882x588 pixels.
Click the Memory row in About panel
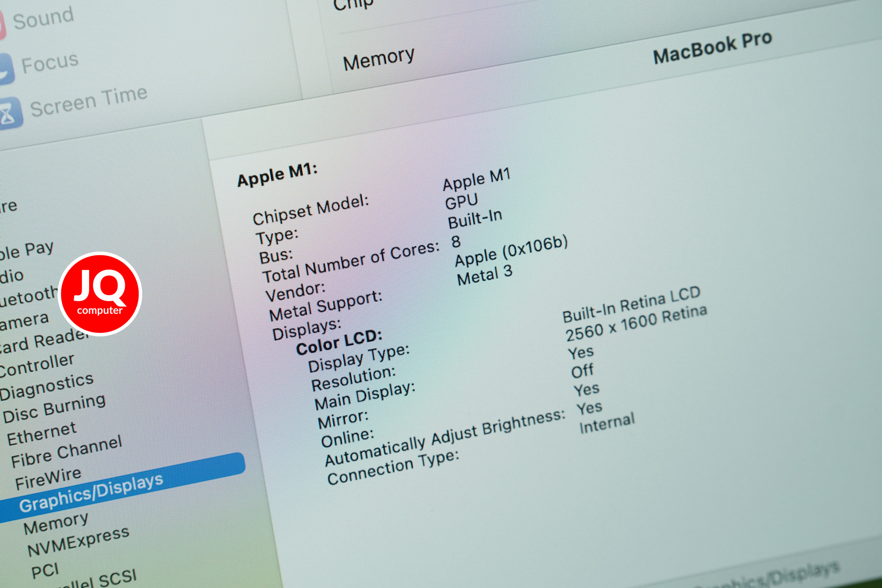(379, 58)
